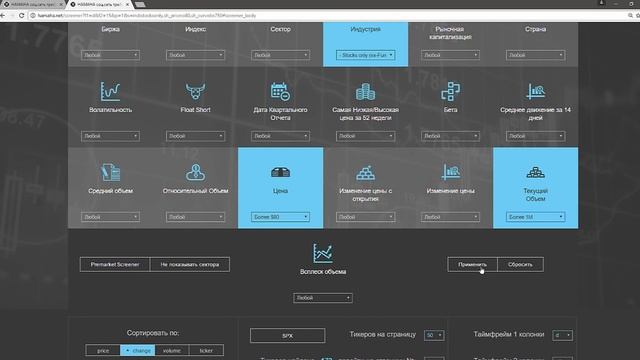Viewport: 640px width, 360px height.
Task: Click the price change from open icon
Action: point(365,172)
